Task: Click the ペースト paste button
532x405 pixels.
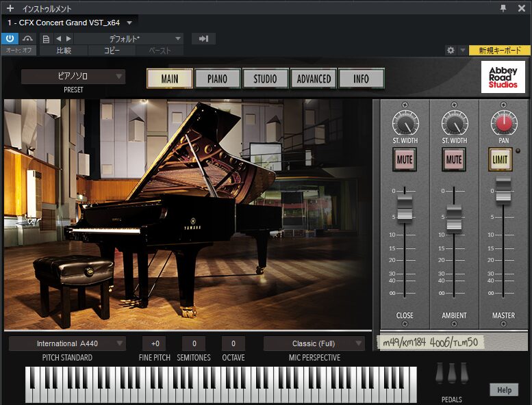Action: coord(160,51)
